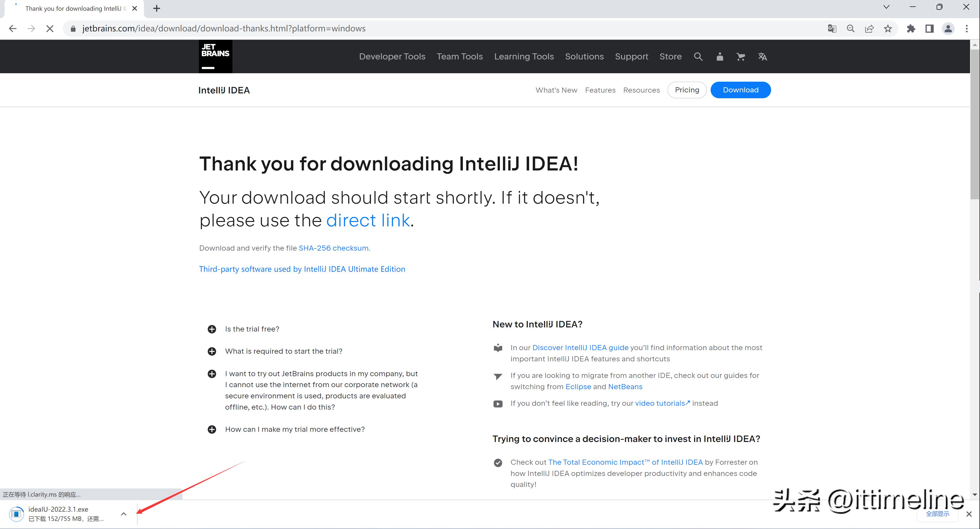980x529 pixels.
Task: Open the browser extensions puzzle icon
Action: [911, 29]
